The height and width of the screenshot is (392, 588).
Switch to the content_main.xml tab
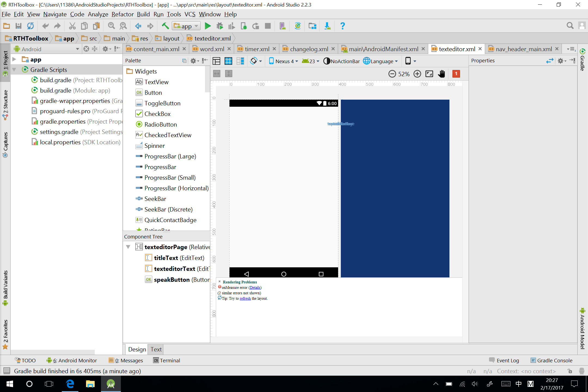point(156,49)
